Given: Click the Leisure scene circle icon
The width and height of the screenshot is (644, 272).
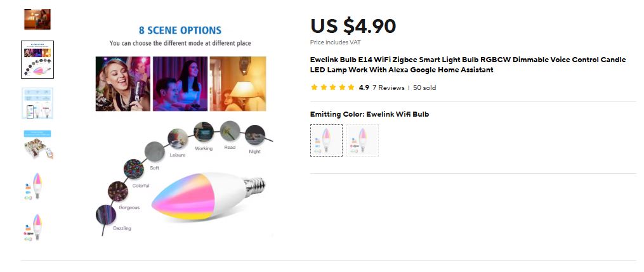Looking at the screenshot, I should point(178,139).
